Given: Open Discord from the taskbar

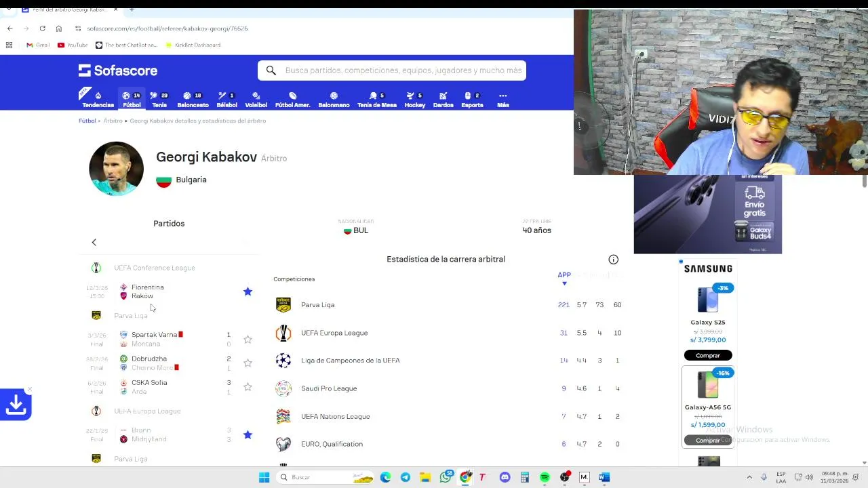Looking at the screenshot, I should click(x=505, y=477).
